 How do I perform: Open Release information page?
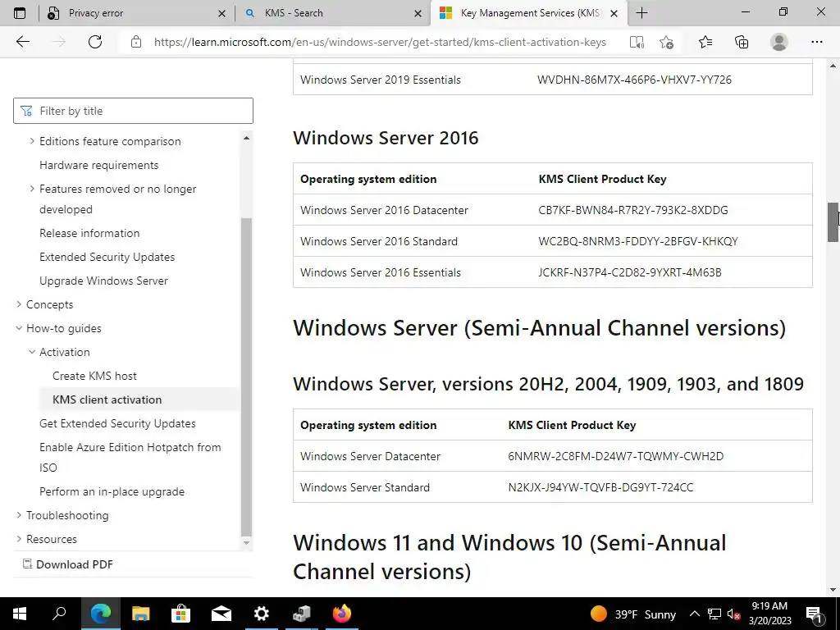coord(89,233)
